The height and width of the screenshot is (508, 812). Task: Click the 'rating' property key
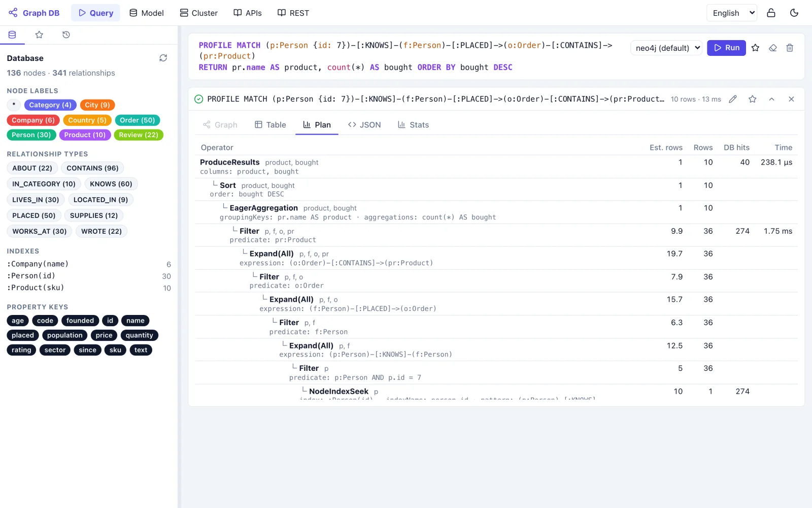pos(21,350)
